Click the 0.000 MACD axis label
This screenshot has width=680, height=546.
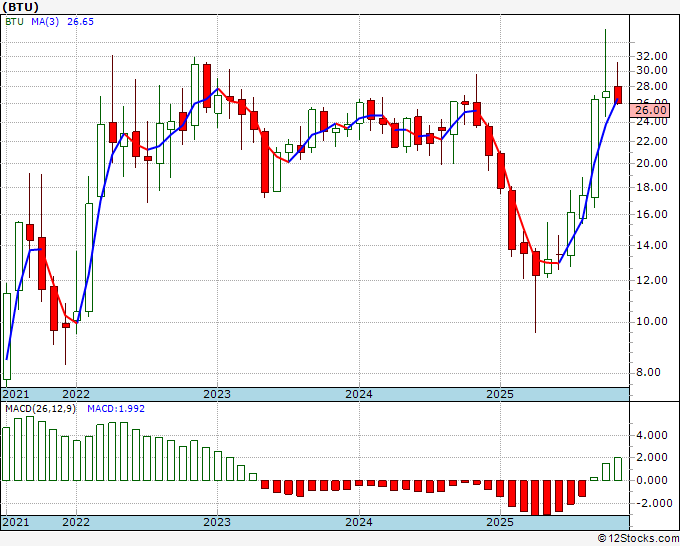pyautogui.click(x=652, y=480)
